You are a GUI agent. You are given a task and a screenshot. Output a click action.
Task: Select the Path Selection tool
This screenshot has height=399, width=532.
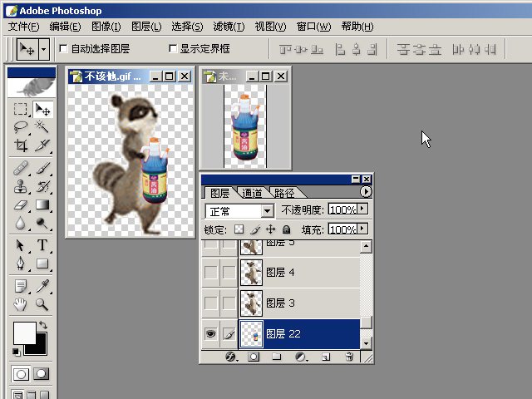(x=21, y=245)
